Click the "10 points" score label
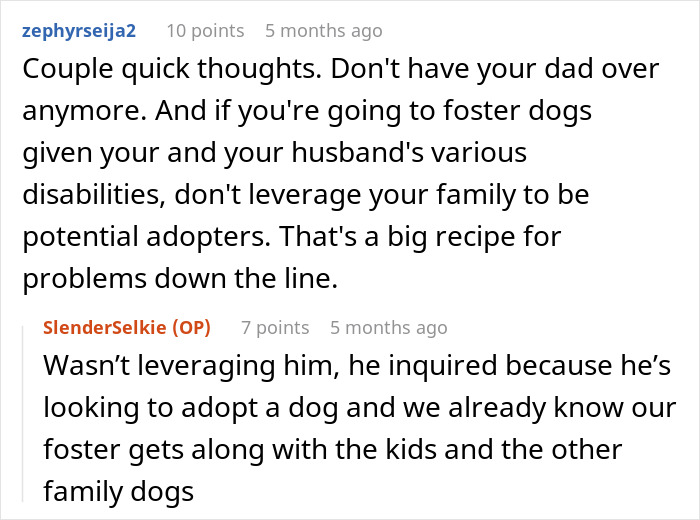Image resolution: width=700 pixels, height=520 pixels. [x=204, y=31]
